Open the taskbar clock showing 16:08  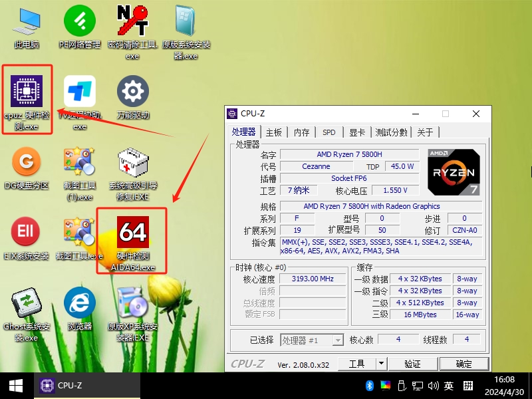(x=504, y=386)
